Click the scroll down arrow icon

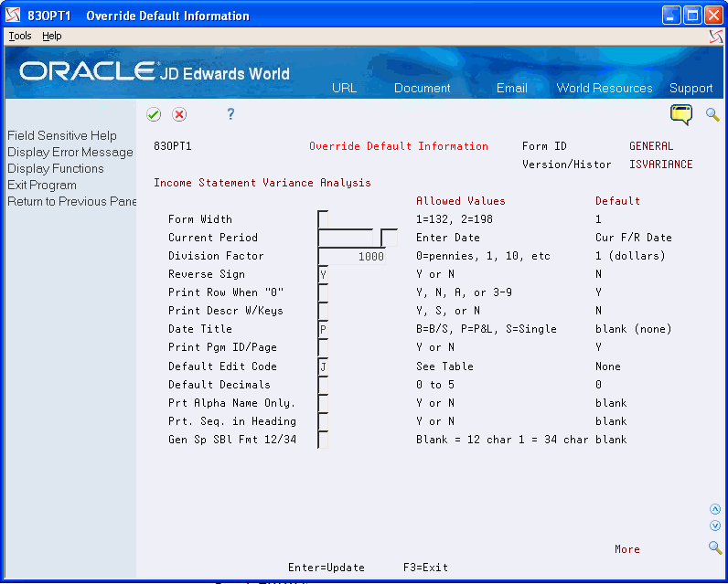pyautogui.click(x=715, y=526)
